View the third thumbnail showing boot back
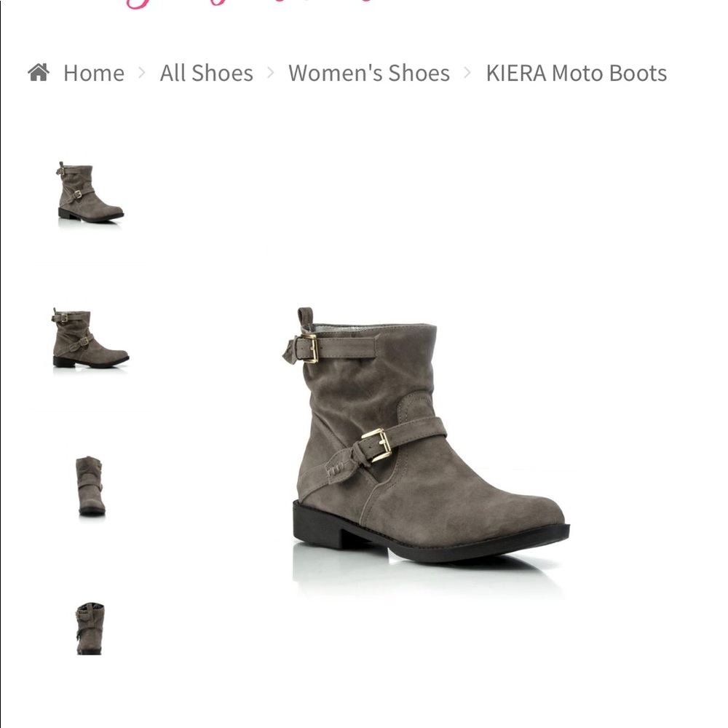 point(90,486)
